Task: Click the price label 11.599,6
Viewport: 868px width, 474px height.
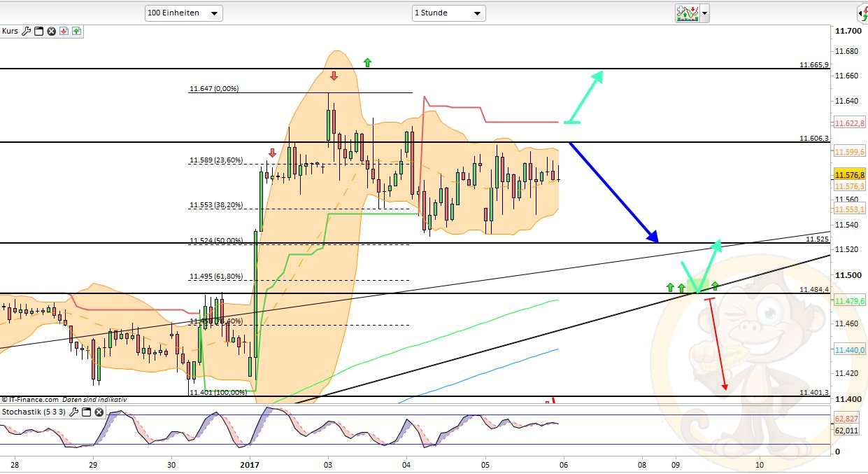Action: click(850, 151)
